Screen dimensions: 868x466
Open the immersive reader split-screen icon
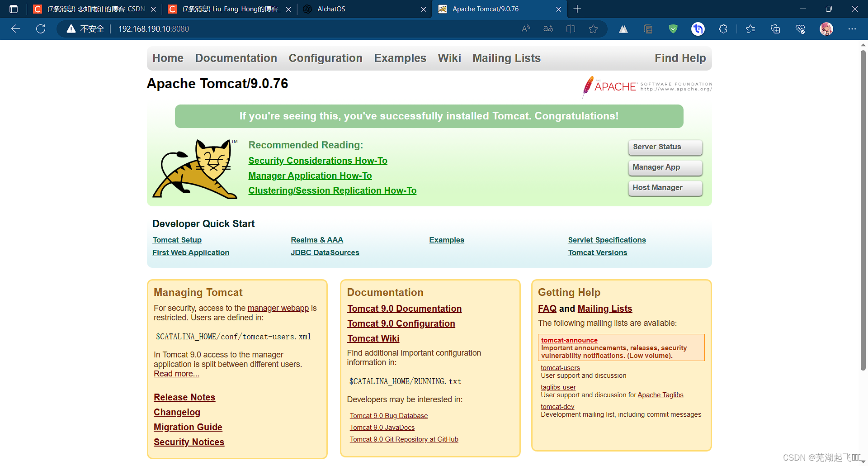tap(571, 29)
